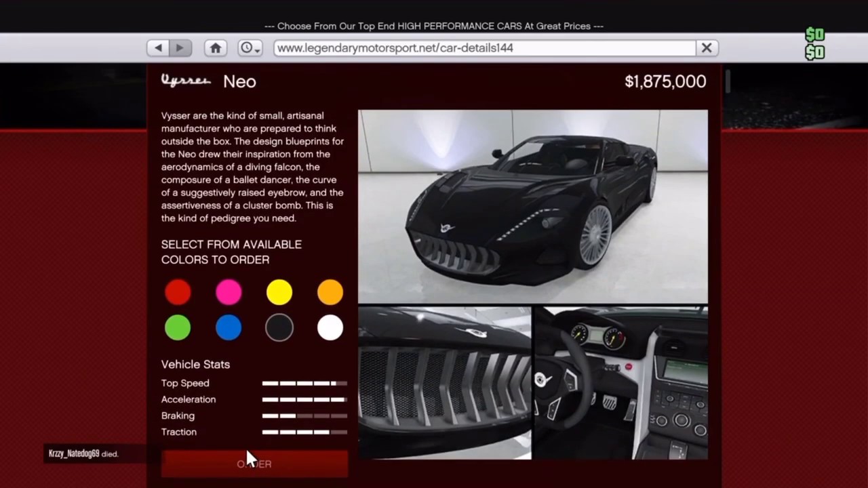The image size is (868, 488).
Task: Select the blue car color
Action: click(229, 327)
